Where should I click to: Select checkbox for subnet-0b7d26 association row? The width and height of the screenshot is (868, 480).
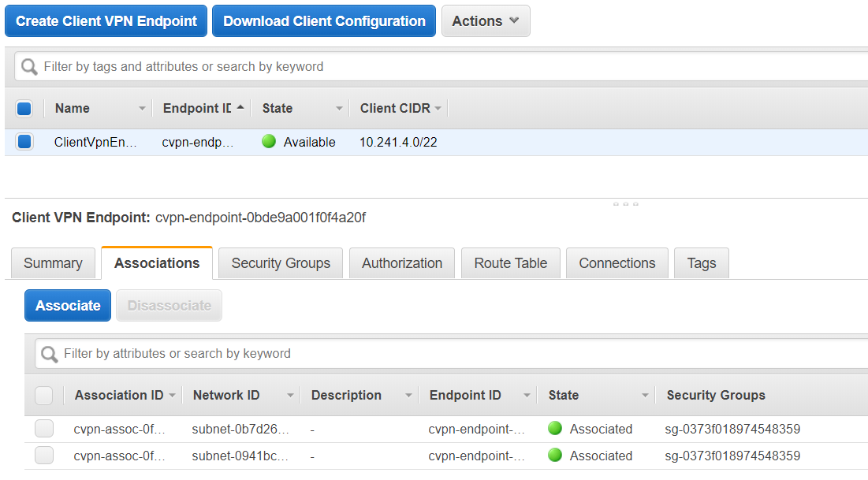(x=44, y=429)
